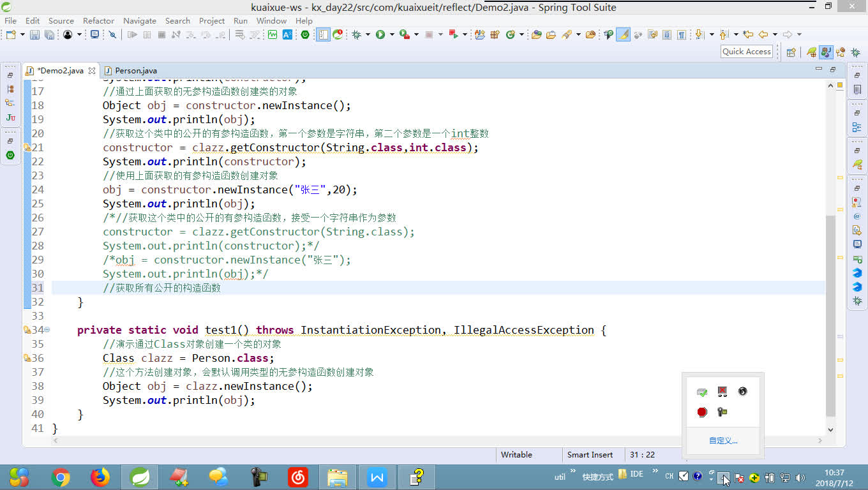Switch to the Person.java editor tab

pos(131,70)
